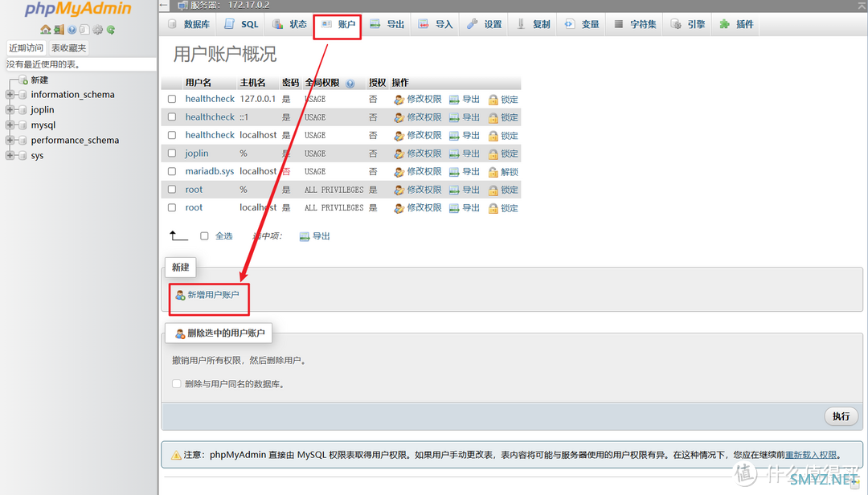This screenshot has height=495, width=868.
Task: Open the 状态 tab
Action: tap(289, 24)
